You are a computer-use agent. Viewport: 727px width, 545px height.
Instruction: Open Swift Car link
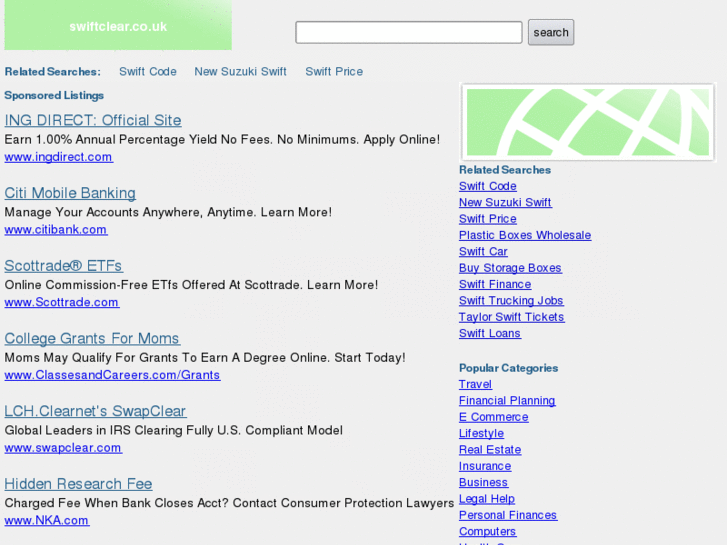click(483, 252)
